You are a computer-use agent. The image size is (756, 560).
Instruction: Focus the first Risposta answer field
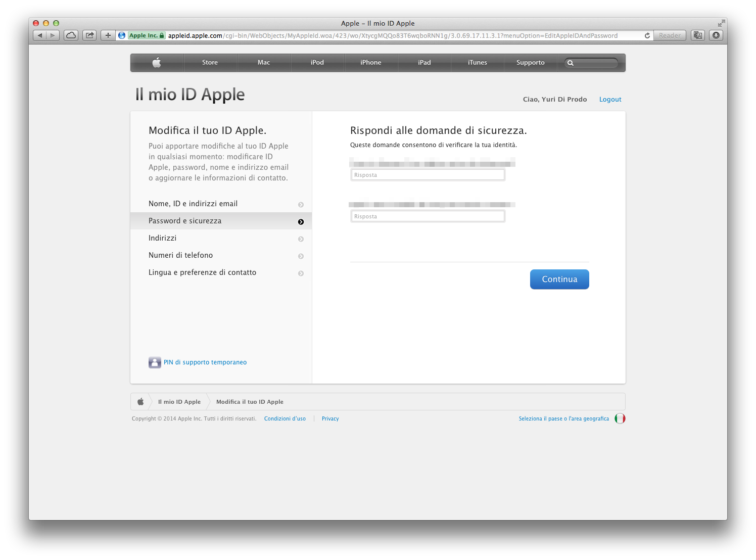(428, 175)
